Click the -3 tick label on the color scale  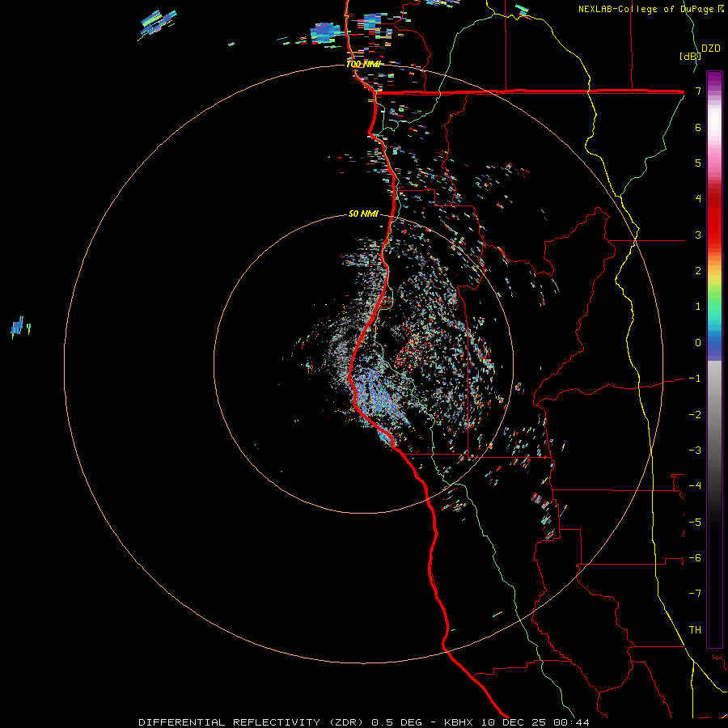(695, 451)
